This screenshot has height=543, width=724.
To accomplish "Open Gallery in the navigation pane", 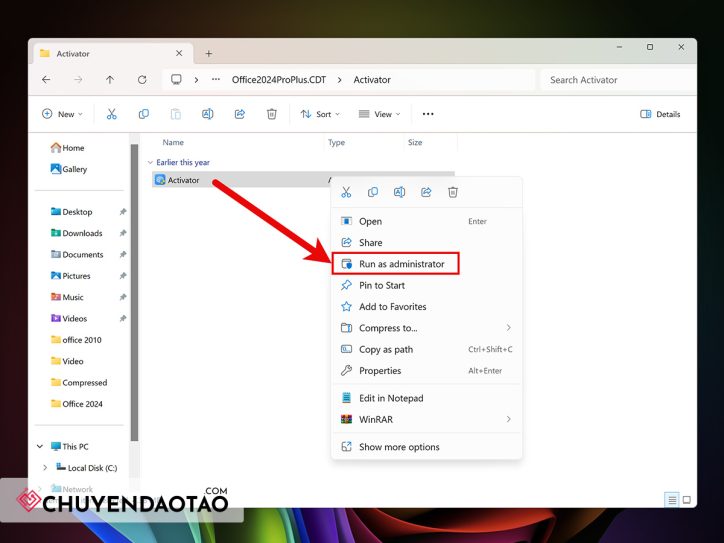I will [69, 169].
